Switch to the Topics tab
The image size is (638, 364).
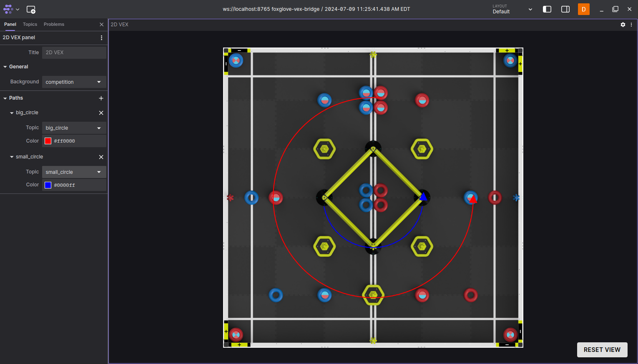click(30, 25)
